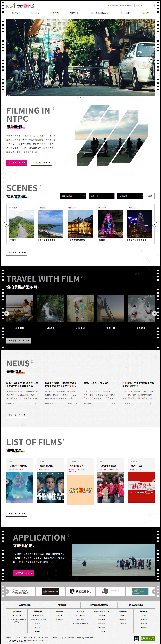
Task: Show next scenes with right arrow
Action: [x=155, y=224]
